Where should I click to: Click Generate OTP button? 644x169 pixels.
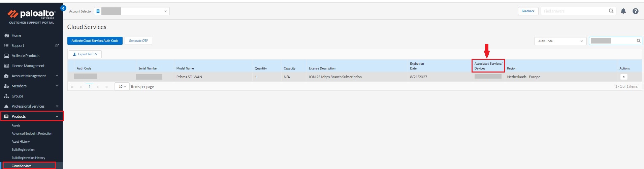pos(138,41)
